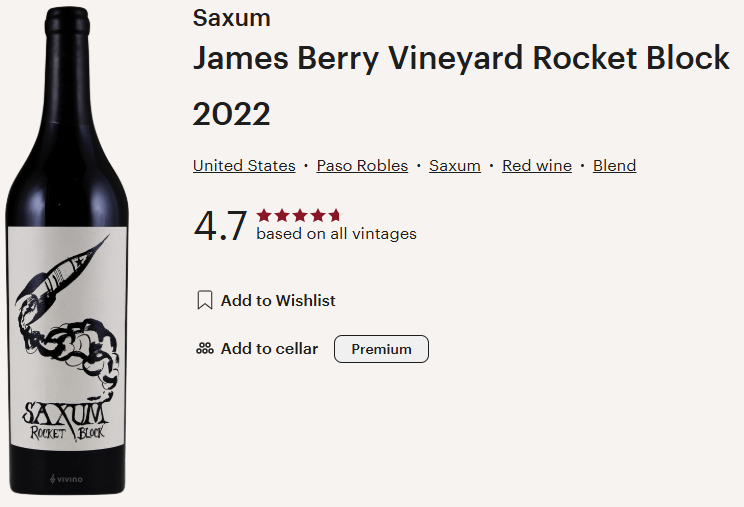Click the Saxum winery heading at top
Image resolution: width=744 pixels, height=507 pixels.
(x=232, y=18)
